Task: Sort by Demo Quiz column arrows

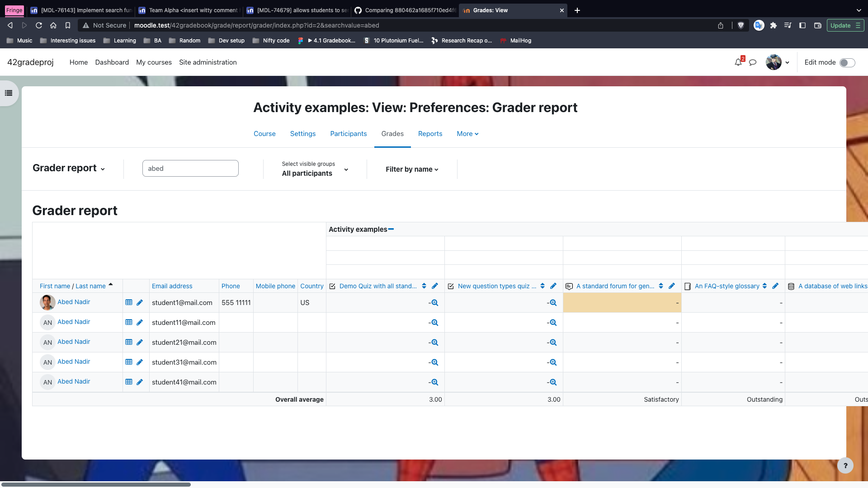Action: 424,286
